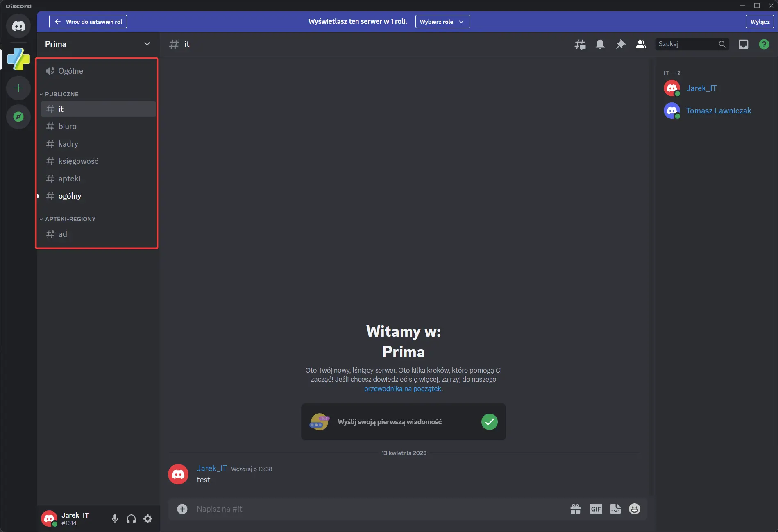This screenshot has height=532, width=778.
Task: Click Jarek_IT avatar in member list
Action: coord(672,88)
